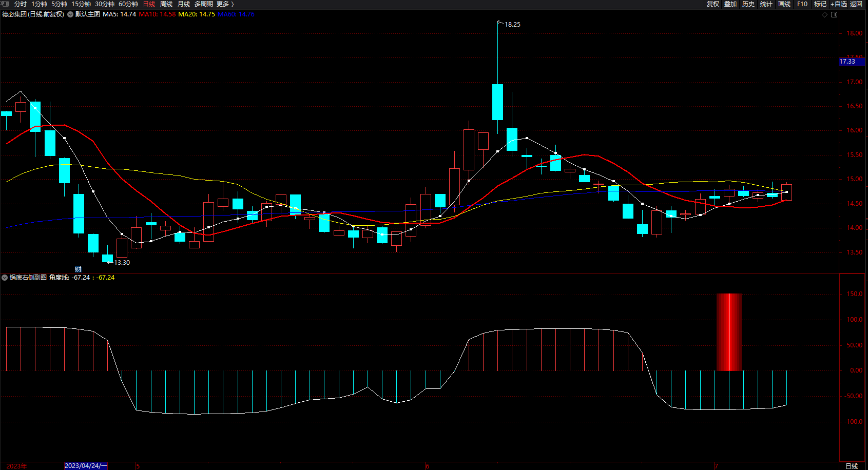Click the 财 financial marker icon
868x470 pixels.
[x=78, y=269]
